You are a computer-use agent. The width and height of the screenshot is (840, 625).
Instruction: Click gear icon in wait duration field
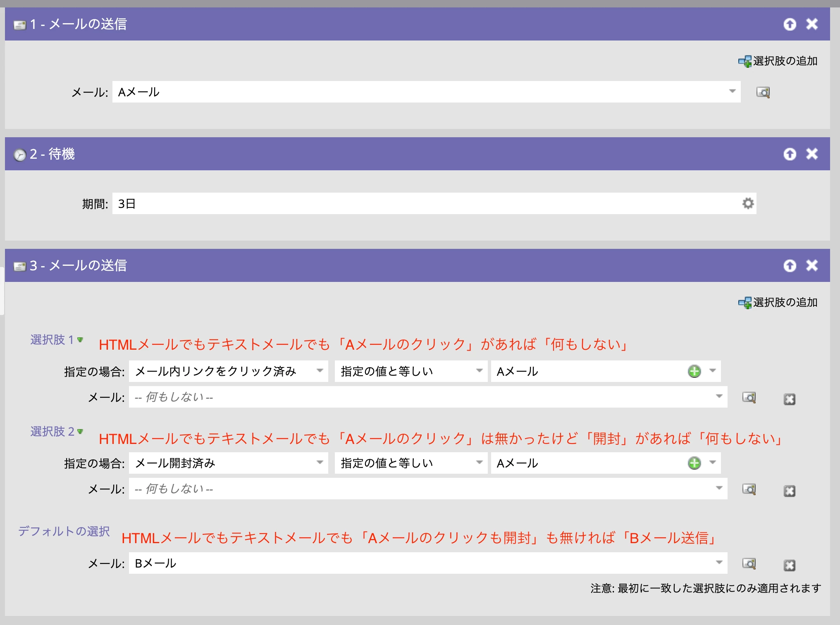point(748,203)
